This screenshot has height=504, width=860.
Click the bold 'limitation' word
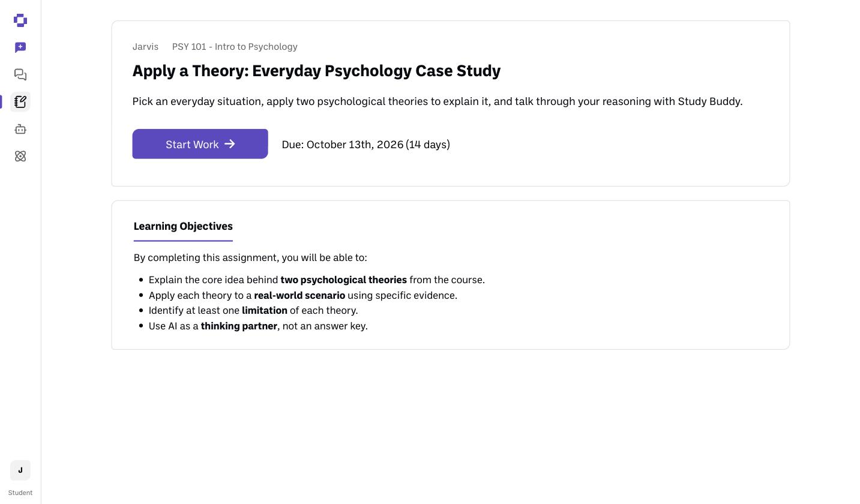click(265, 311)
